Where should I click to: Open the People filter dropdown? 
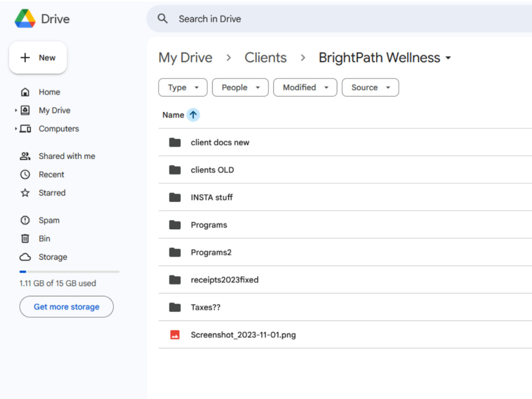coord(240,88)
